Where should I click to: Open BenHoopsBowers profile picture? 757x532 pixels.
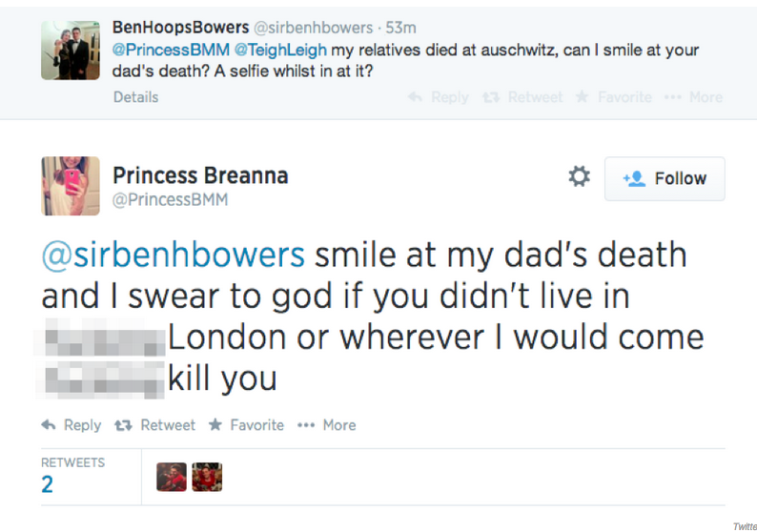(71, 51)
